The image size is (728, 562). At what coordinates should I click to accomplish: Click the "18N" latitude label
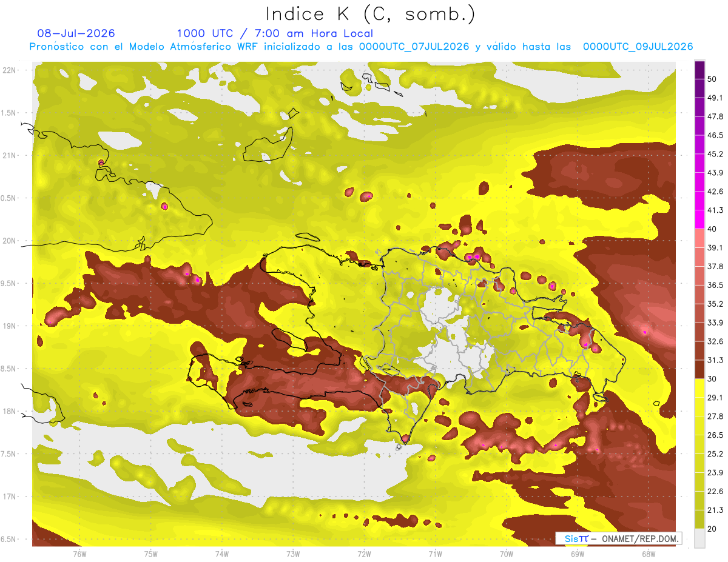coord(8,411)
